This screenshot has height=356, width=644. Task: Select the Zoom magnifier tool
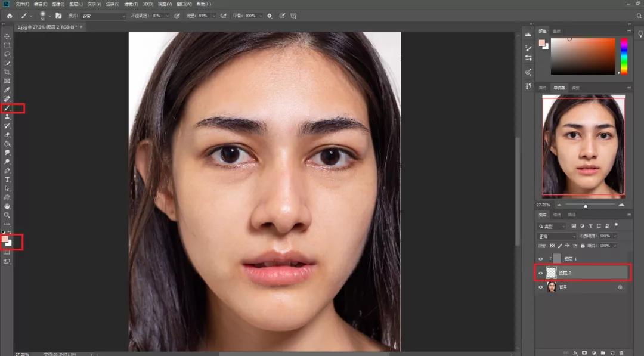click(7, 215)
